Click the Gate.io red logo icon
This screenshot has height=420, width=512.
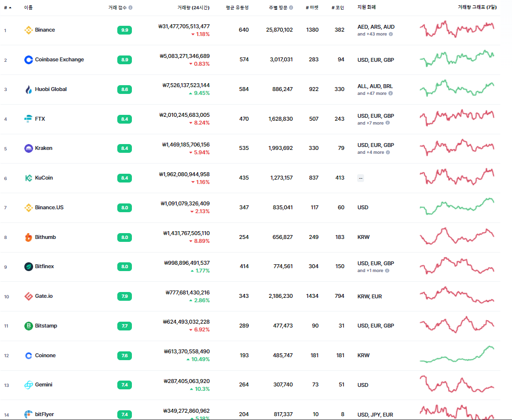28,296
